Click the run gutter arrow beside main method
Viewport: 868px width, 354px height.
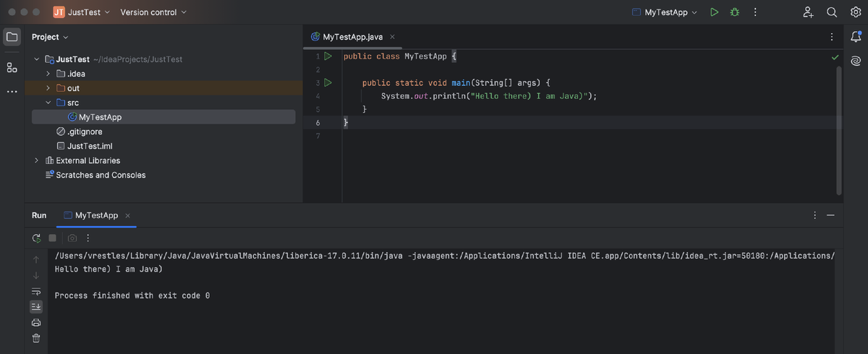(x=328, y=83)
